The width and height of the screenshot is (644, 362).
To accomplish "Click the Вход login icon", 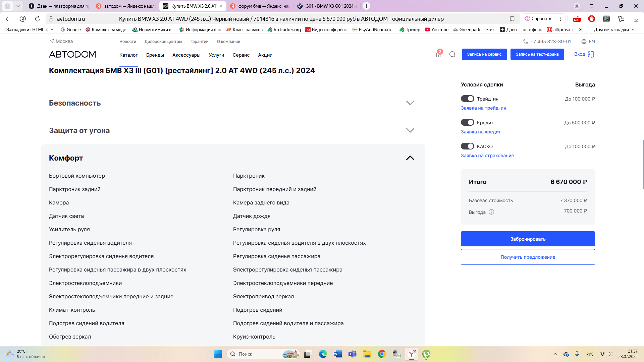I will point(591,54).
